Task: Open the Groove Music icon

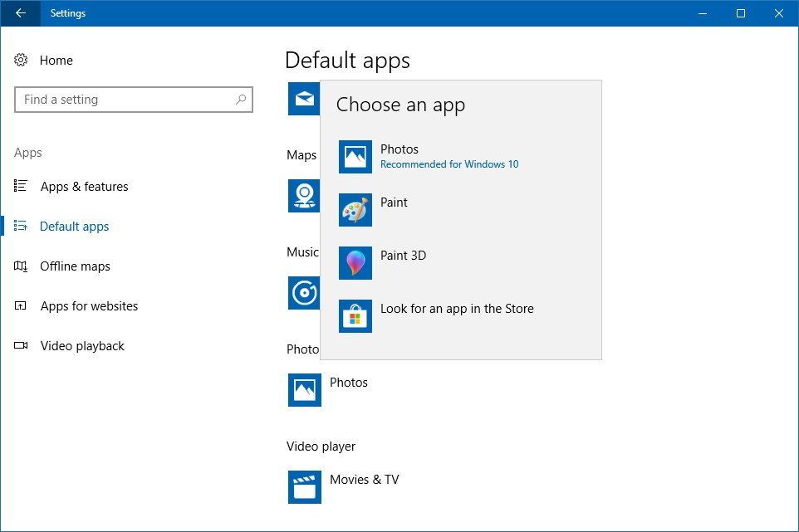Action: [x=304, y=293]
